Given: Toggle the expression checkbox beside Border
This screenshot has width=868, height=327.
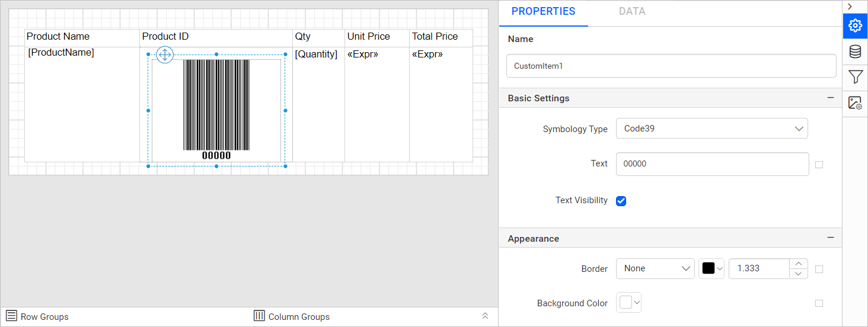Looking at the screenshot, I should click(x=819, y=269).
